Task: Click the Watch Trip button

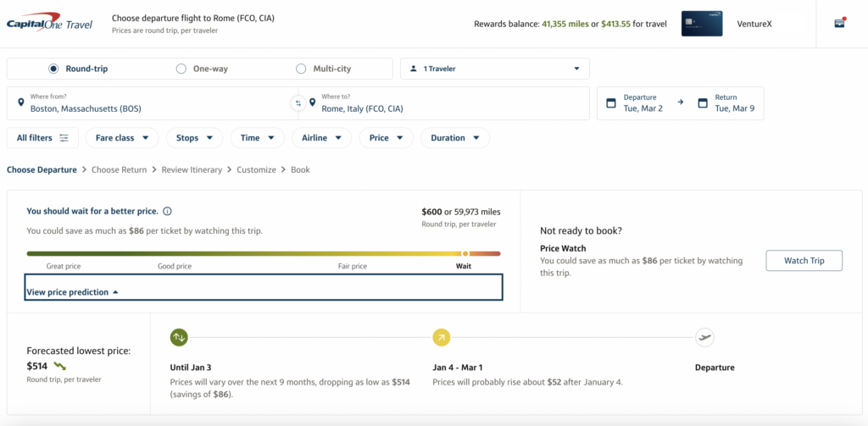Action: (804, 261)
